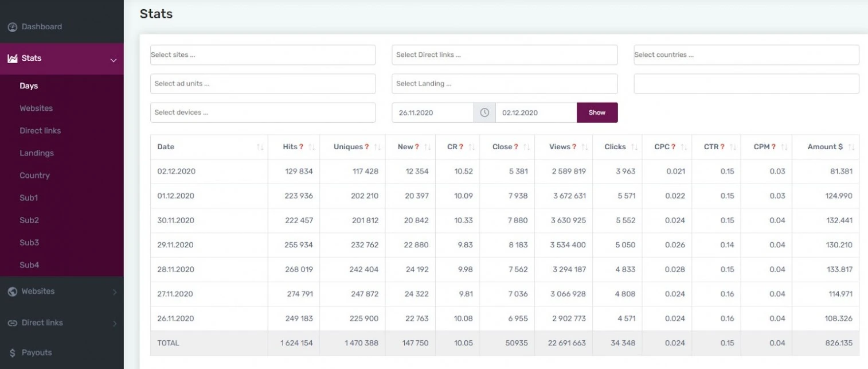The width and height of the screenshot is (868, 369).
Task: Click the Clicks value 5 552
Action: click(625, 220)
